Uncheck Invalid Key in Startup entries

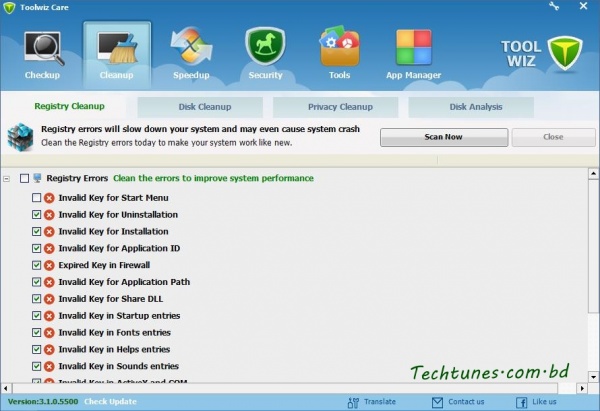(x=36, y=316)
